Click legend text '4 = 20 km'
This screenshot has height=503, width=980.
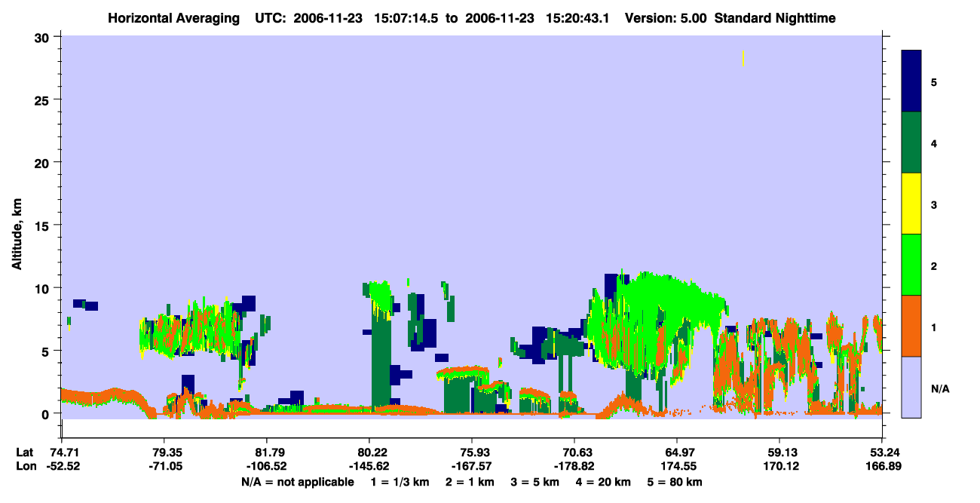pyautogui.click(x=603, y=482)
